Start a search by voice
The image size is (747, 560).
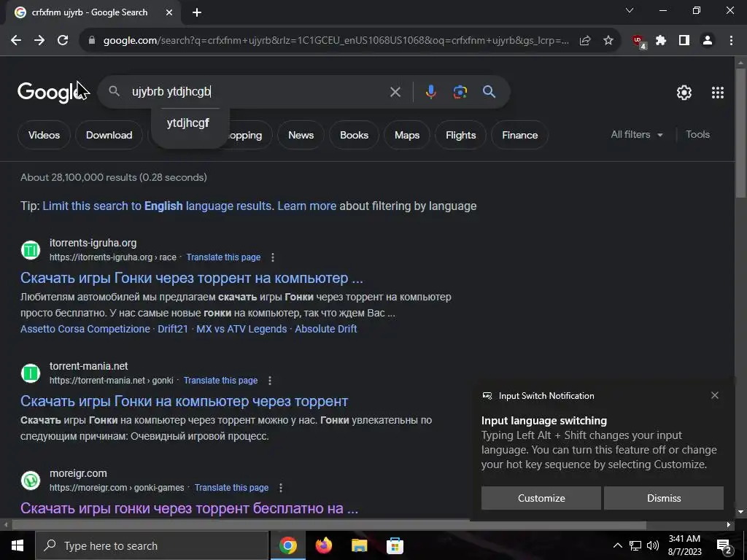[430, 92]
